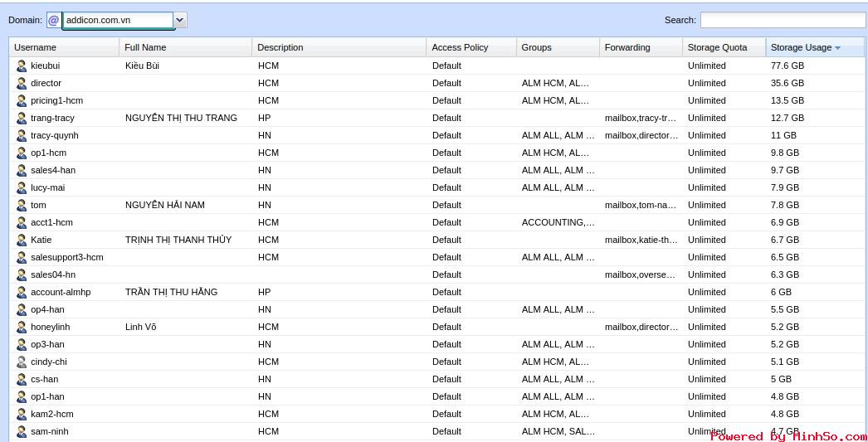
Task: Click the 6 GB storage usage value
Action: [x=781, y=292]
